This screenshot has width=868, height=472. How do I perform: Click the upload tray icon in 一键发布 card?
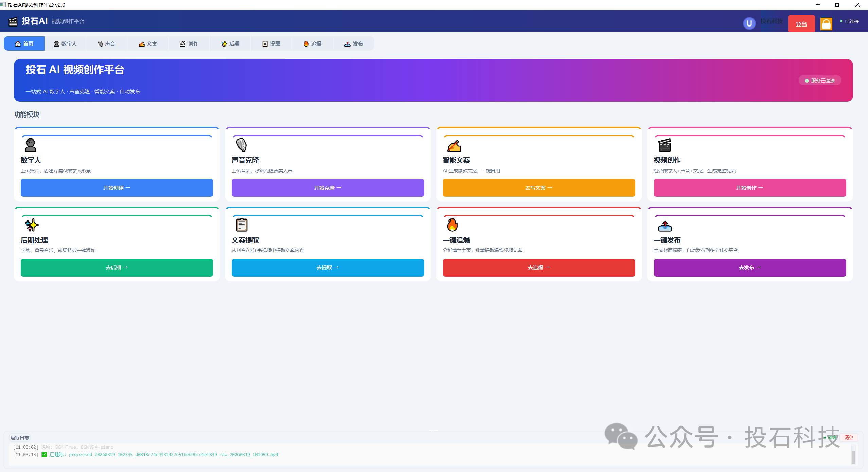pos(665,226)
